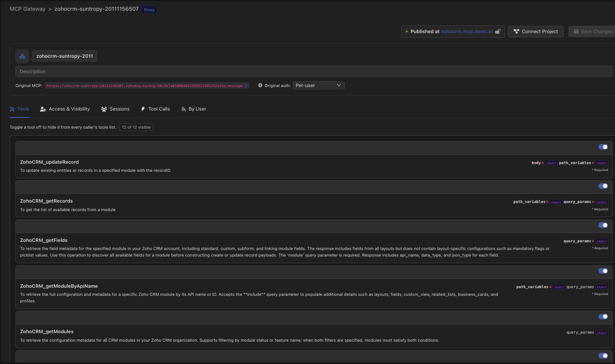615x364 pixels.
Task: Click the ZohoCRM_getModules description text
Action: pos(230,340)
